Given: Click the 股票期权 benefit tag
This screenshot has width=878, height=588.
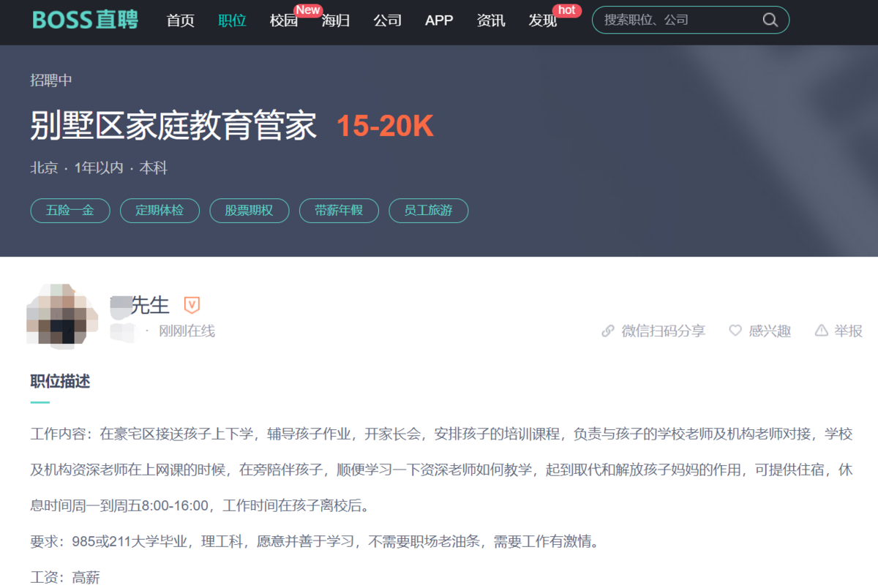Looking at the screenshot, I should coord(249,211).
